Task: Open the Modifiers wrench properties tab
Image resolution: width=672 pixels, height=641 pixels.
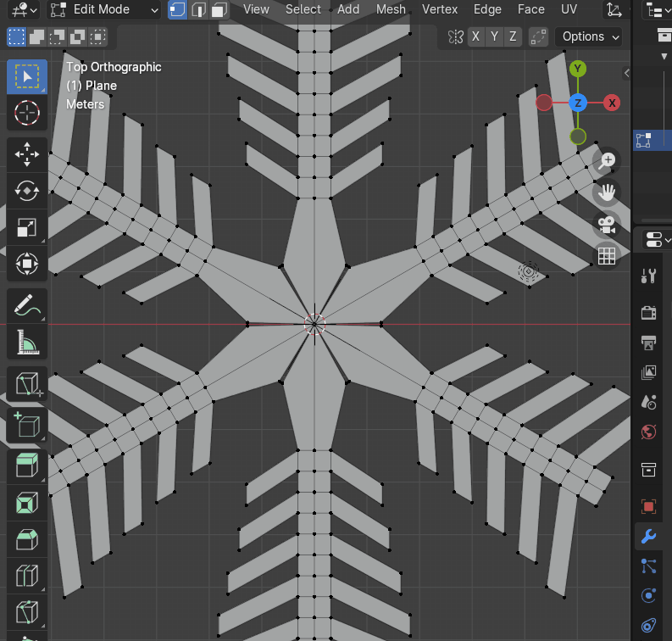Action: pos(648,536)
